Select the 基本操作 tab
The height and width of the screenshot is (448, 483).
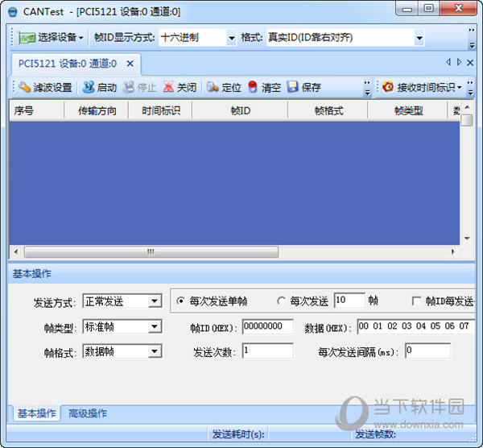coord(36,413)
